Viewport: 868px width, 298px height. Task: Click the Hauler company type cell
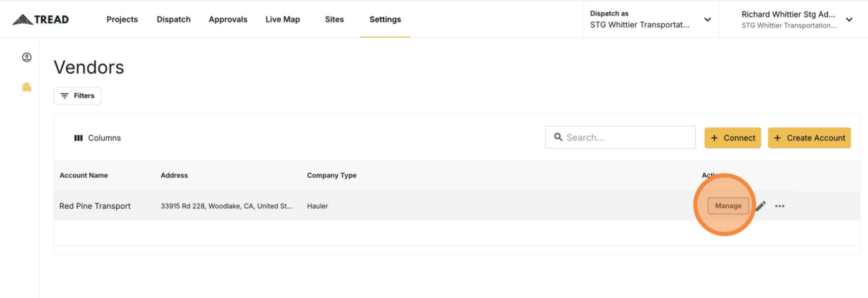pos(318,206)
